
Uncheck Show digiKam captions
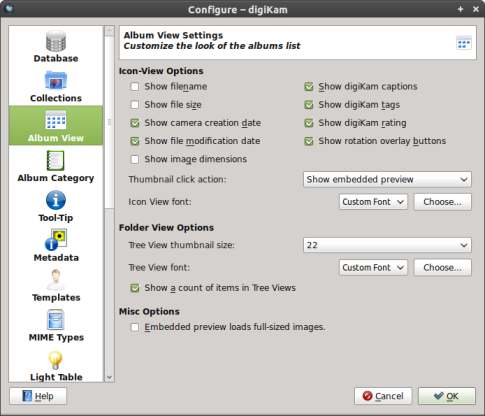point(309,87)
